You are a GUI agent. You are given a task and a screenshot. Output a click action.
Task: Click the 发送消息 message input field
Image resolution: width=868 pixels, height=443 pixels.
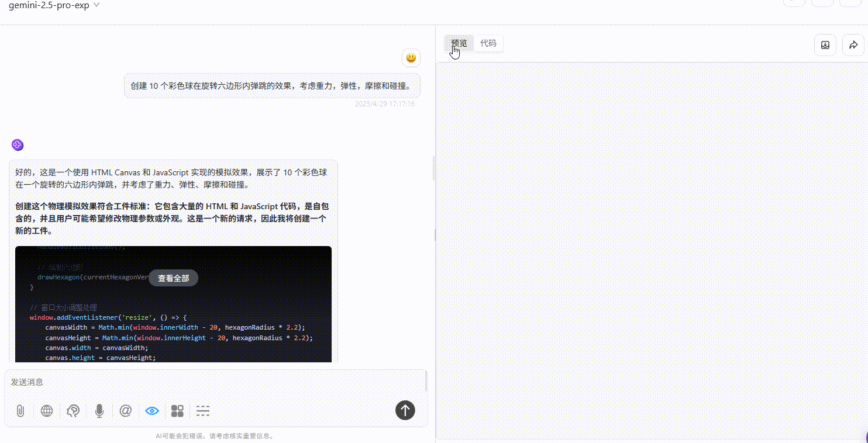(211, 382)
